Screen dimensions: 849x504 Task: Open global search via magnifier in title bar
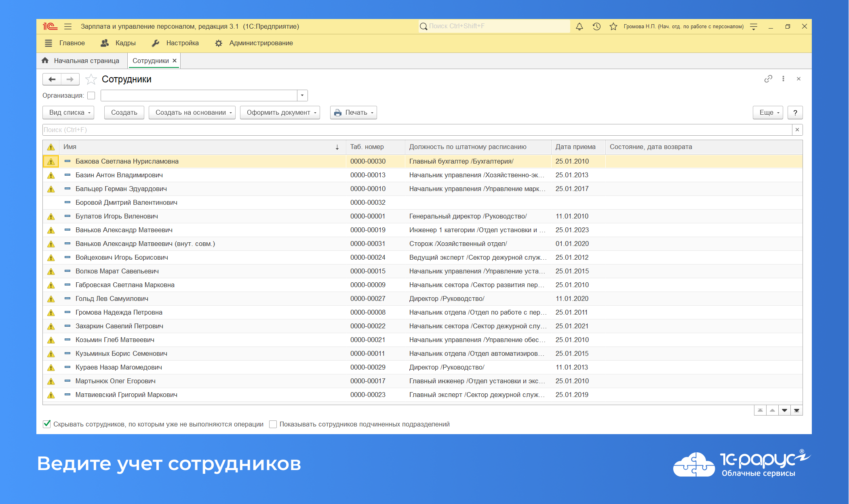423,26
